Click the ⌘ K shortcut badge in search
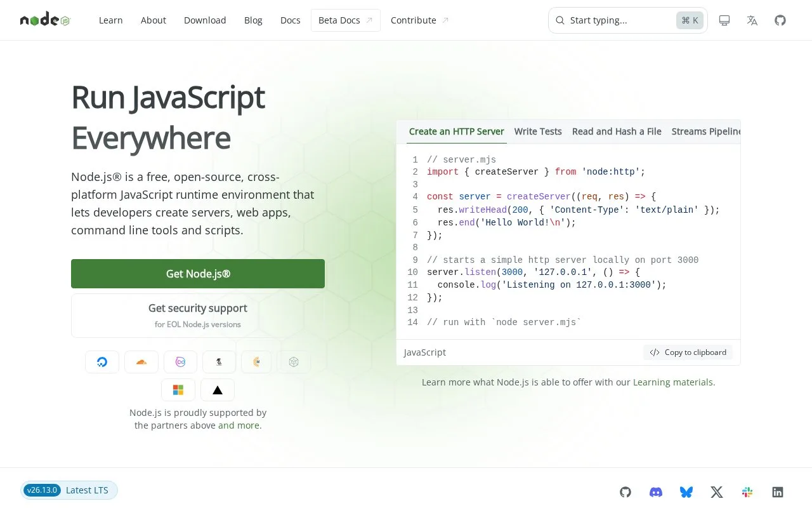This screenshot has height=508, width=812. (690, 20)
